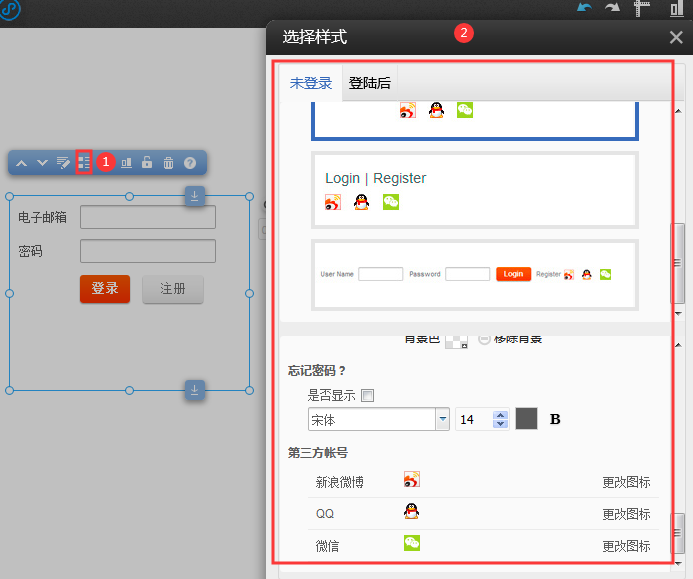Delete widget using the trash icon
This screenshot has width=693, height=579.
pos(168,163)
